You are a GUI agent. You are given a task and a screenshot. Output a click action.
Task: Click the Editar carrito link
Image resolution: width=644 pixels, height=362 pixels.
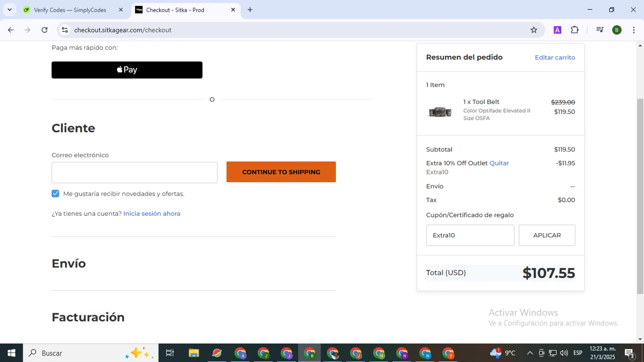pos(555,58)
